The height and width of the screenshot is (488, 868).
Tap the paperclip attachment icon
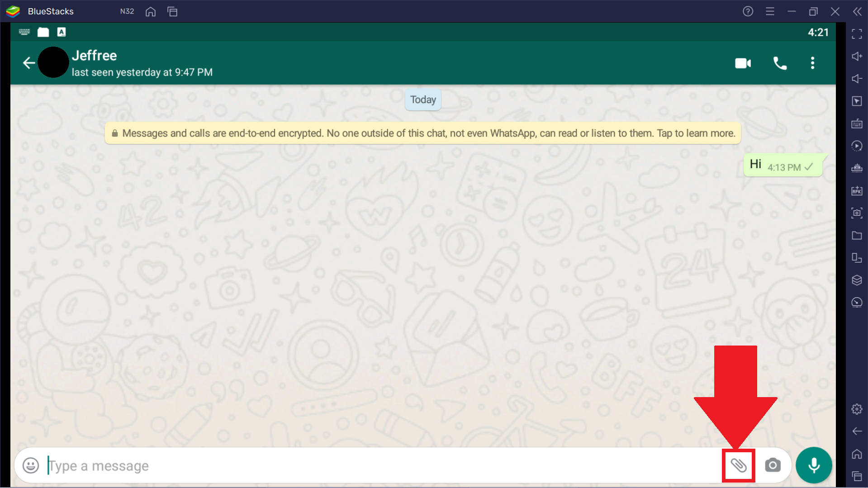(x=739, y=465)
